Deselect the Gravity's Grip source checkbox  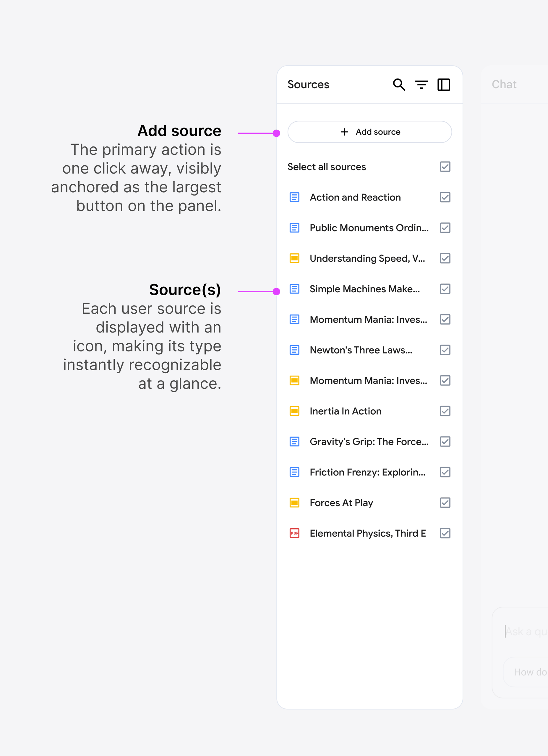(445, 442)
